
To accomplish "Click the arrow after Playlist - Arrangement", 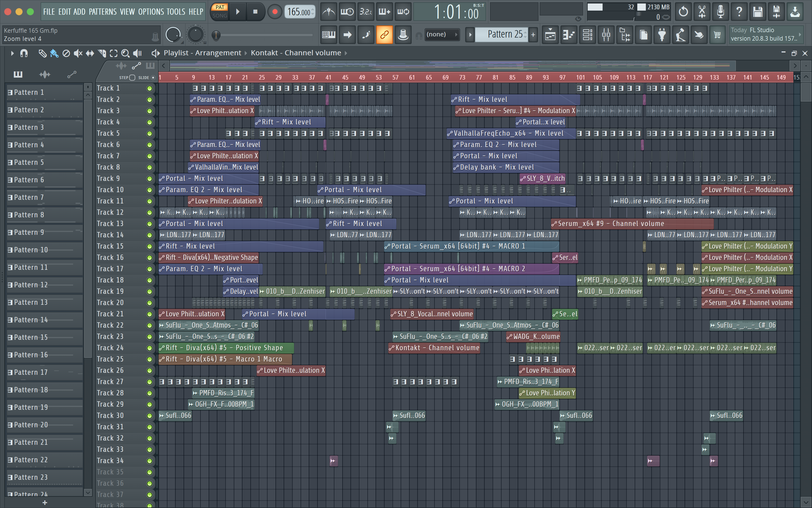I will [x=246, y=53].
